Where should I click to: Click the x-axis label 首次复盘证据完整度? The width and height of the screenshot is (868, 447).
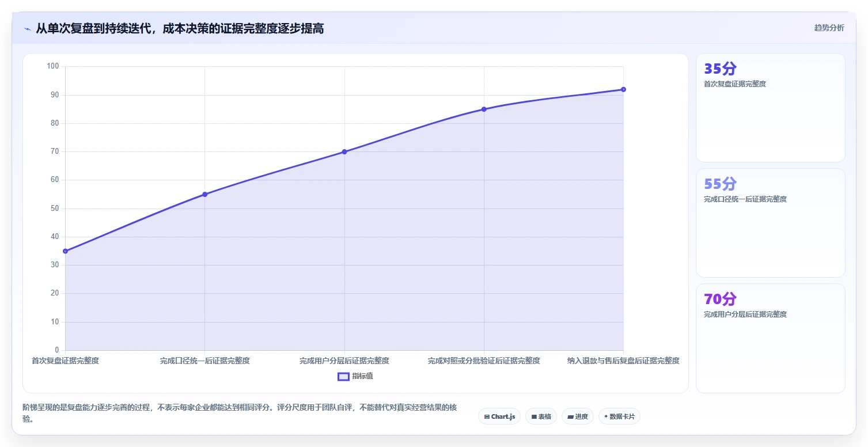click(66, 361)
